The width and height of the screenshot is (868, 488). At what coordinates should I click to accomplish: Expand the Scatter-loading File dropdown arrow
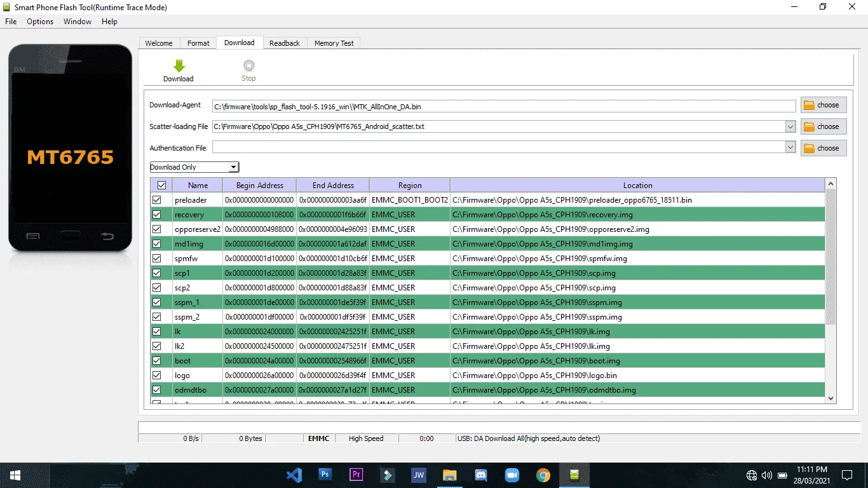pos(790,126)
